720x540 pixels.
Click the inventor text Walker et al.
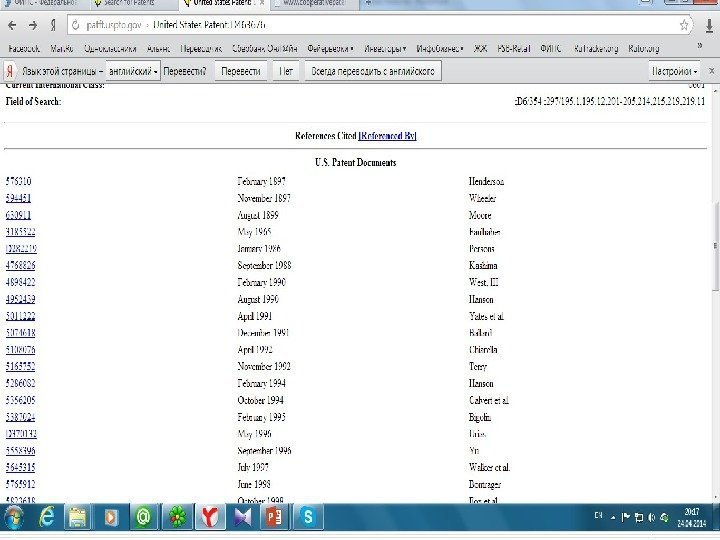click(489, 467)
